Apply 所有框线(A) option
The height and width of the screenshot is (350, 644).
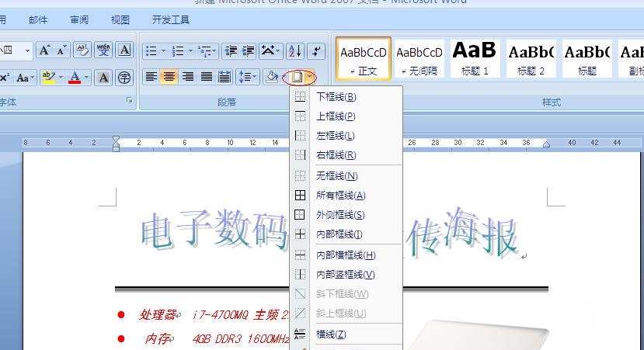346,196
